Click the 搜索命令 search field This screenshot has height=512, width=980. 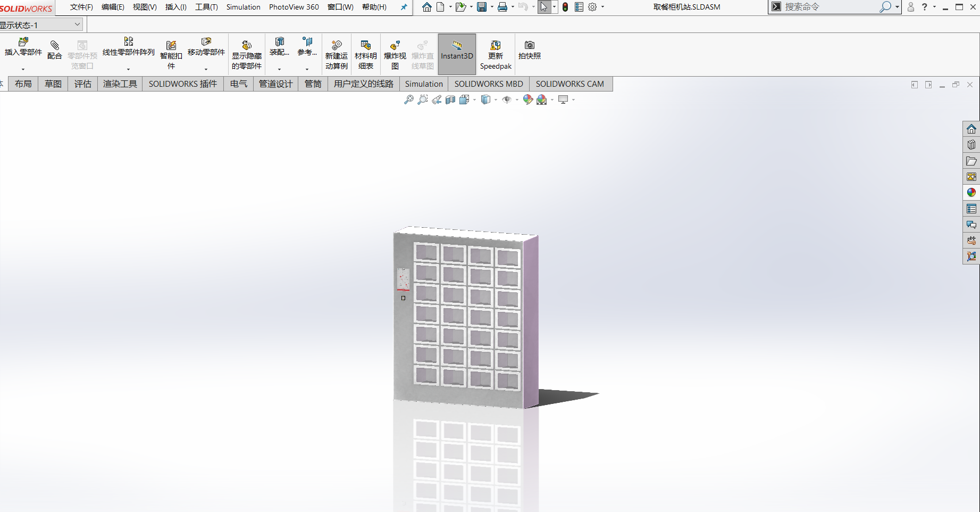point(830,7)
